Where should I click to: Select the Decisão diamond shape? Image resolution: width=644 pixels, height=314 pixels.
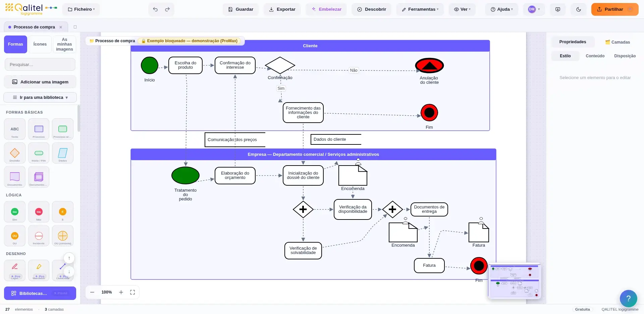15,153
